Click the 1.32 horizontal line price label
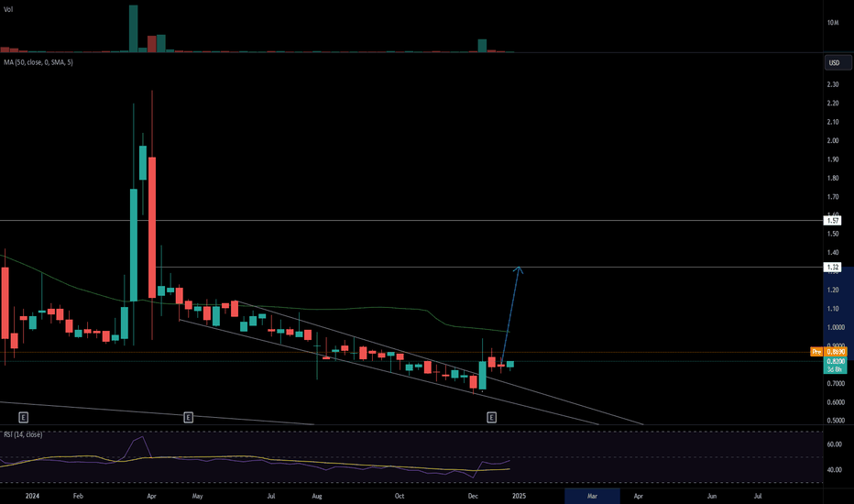 pos(833,267)
